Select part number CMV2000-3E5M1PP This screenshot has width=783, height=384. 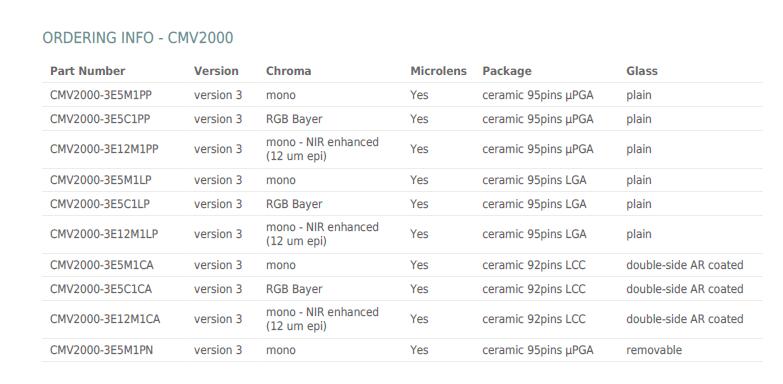pos(100,95)
